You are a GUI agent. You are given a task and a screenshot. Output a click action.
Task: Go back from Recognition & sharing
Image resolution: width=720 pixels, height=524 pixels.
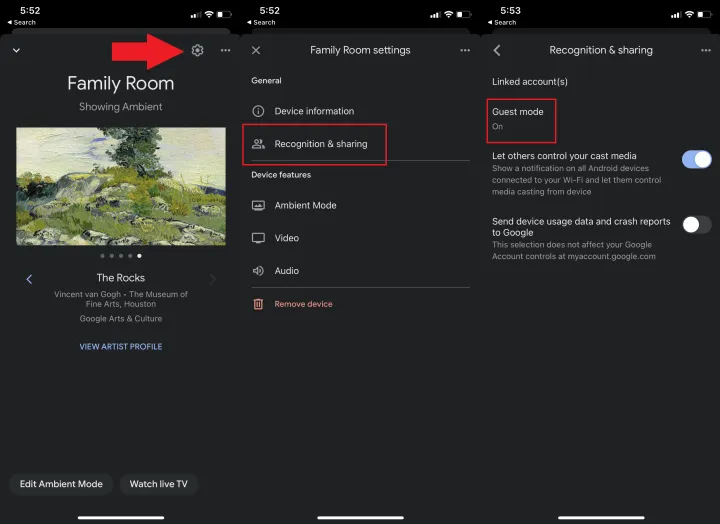[x=497, y=50]
